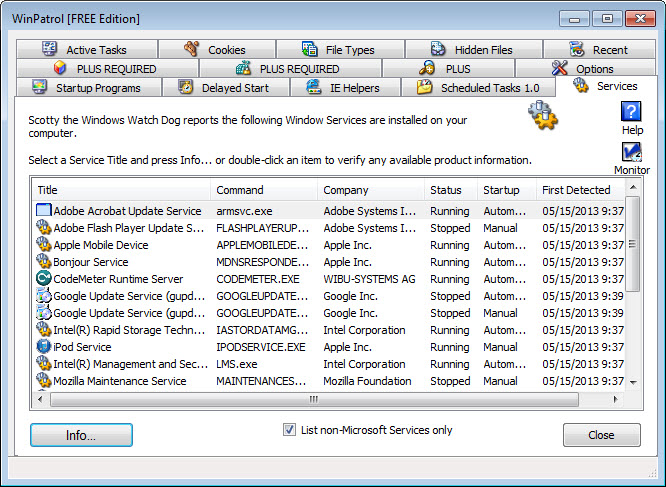Click the CodeMeter Runtime Server row icon
Viewport: 666px width, 487px height.
(x=44, y=279)
